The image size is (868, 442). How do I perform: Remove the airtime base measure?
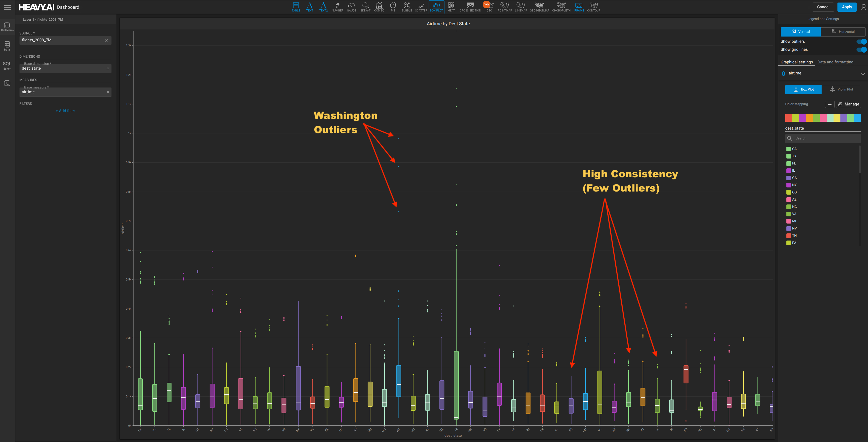pos(108,92)
